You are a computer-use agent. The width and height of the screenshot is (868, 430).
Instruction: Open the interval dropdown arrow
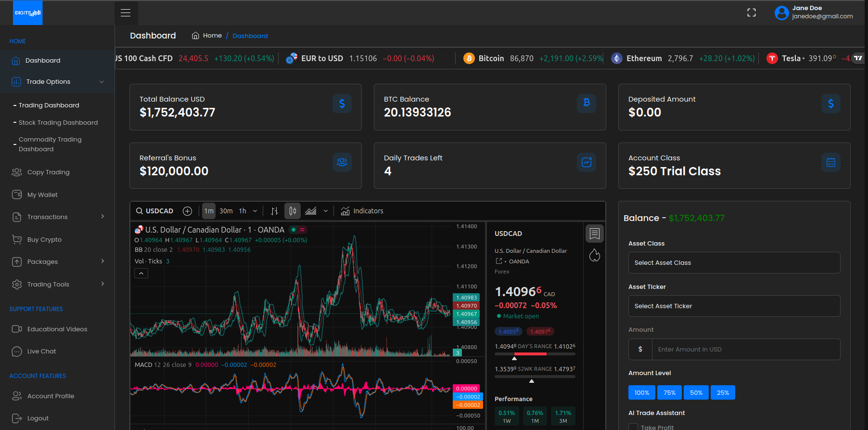pos(255,211)
